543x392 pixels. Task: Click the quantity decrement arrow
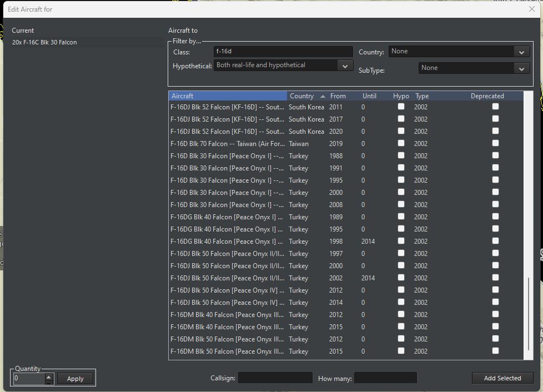click(49, 381)
